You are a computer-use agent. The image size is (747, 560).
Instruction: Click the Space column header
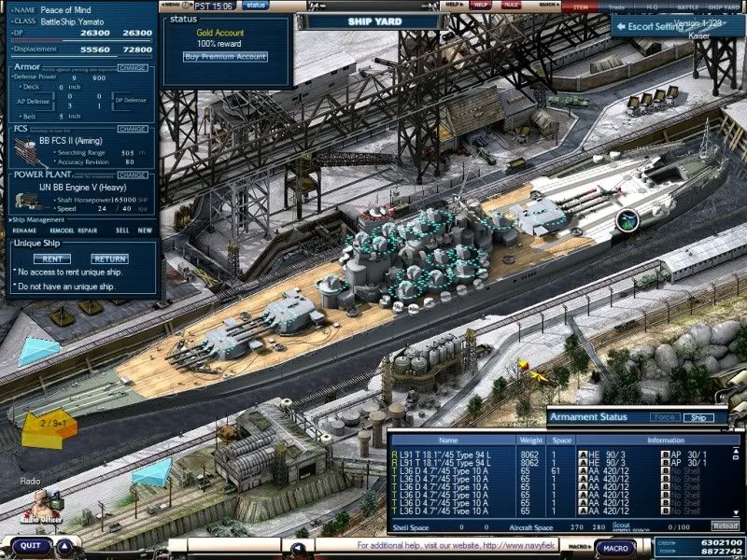click(562, 440)
